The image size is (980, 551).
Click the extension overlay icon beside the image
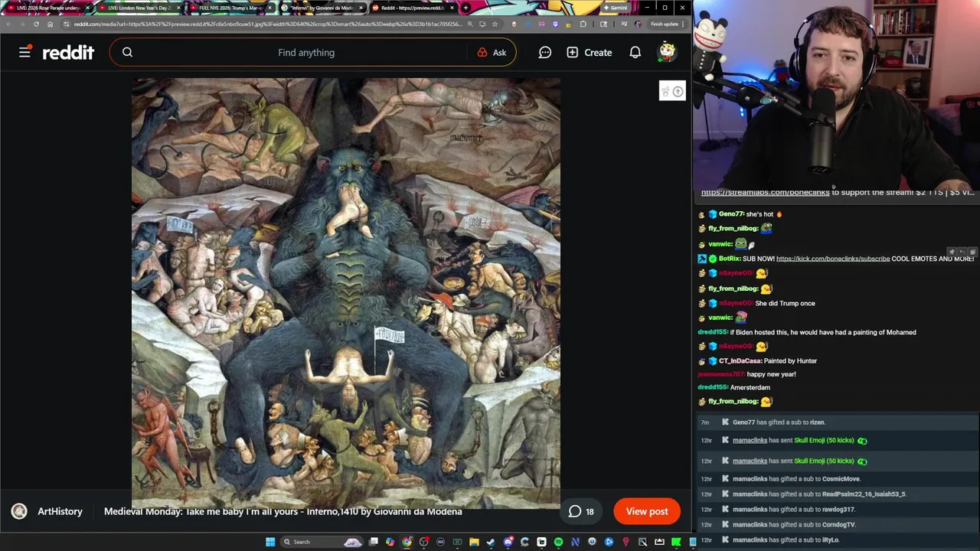click(672, 91)
